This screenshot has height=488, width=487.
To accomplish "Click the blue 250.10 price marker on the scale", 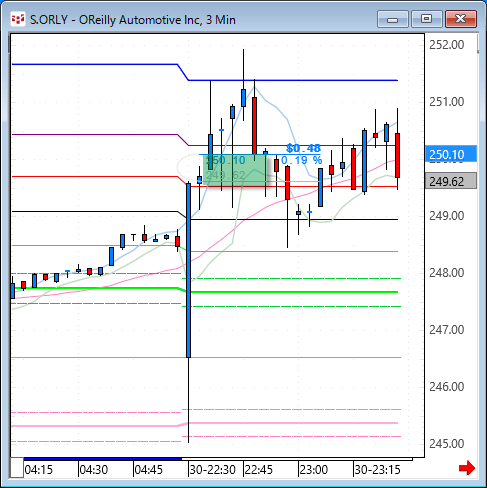I will point(451,154).
